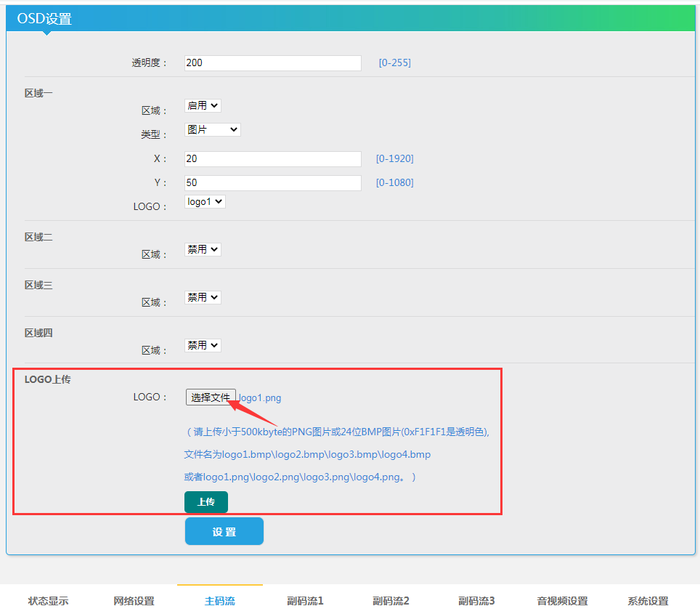This screenshot has width=700, height=614.
Task: Switch to the 副码流1 tab
Action: [x=306, y=601]
